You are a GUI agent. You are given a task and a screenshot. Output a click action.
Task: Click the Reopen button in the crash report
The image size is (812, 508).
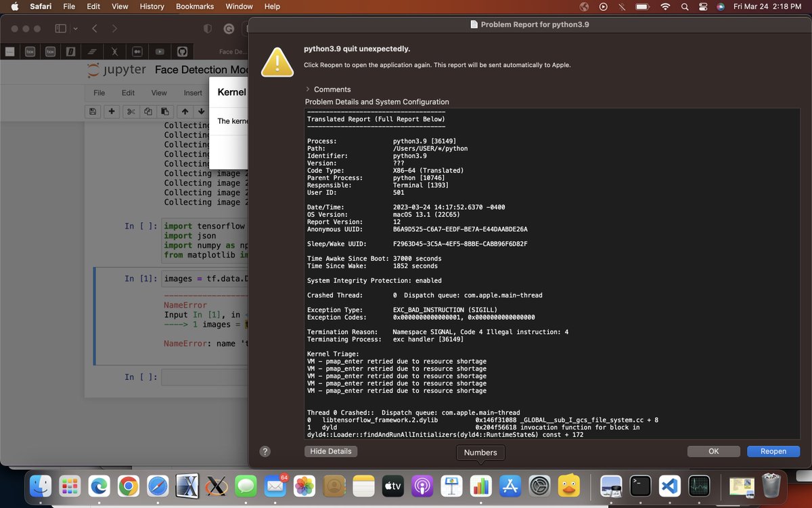(x=773, y=451)
